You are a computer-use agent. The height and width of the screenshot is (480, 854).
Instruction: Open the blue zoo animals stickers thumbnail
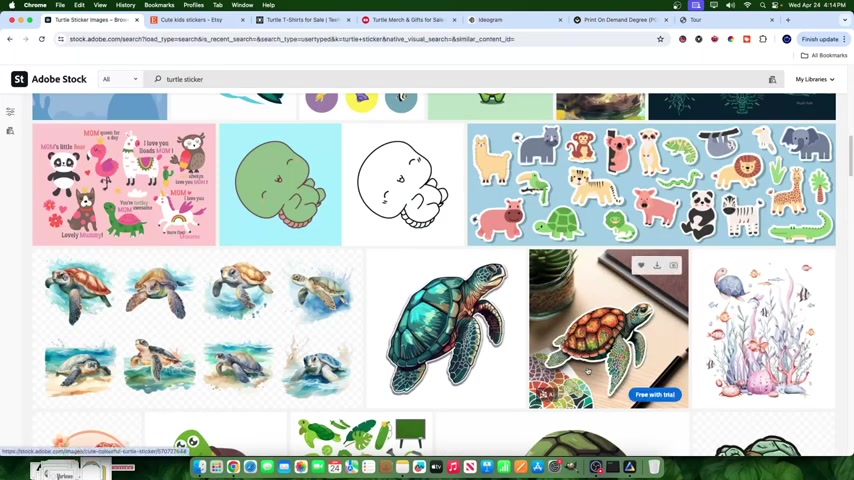coord(651,184)
